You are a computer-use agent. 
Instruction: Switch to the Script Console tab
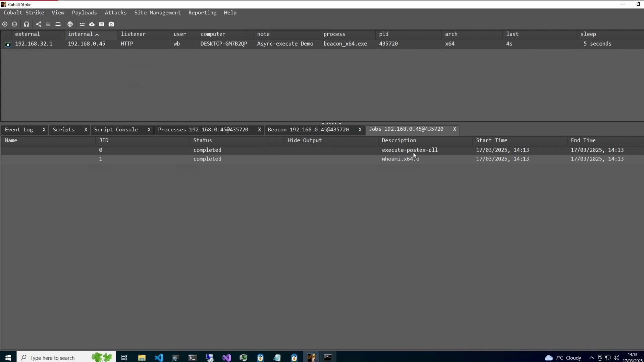116,130
